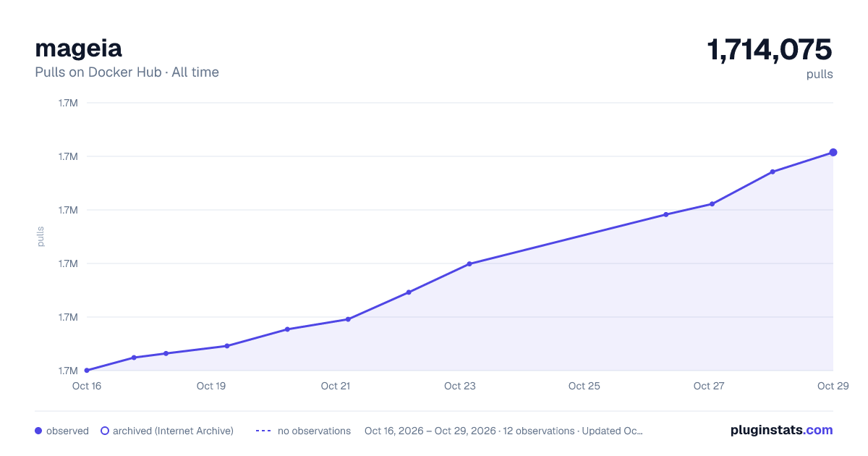Click the "Oct 19" x-axis label
The width and height of the screenshot is (868, 456).
[x=211, y=386]
